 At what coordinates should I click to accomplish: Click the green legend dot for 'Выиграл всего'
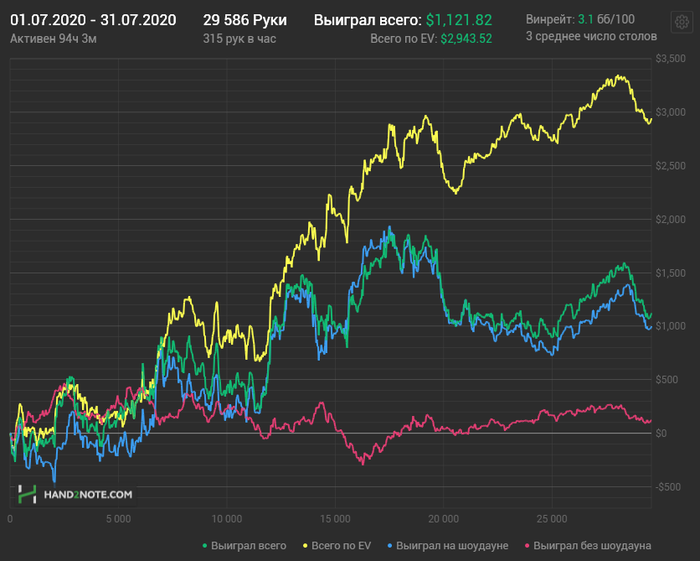[205, 546]
